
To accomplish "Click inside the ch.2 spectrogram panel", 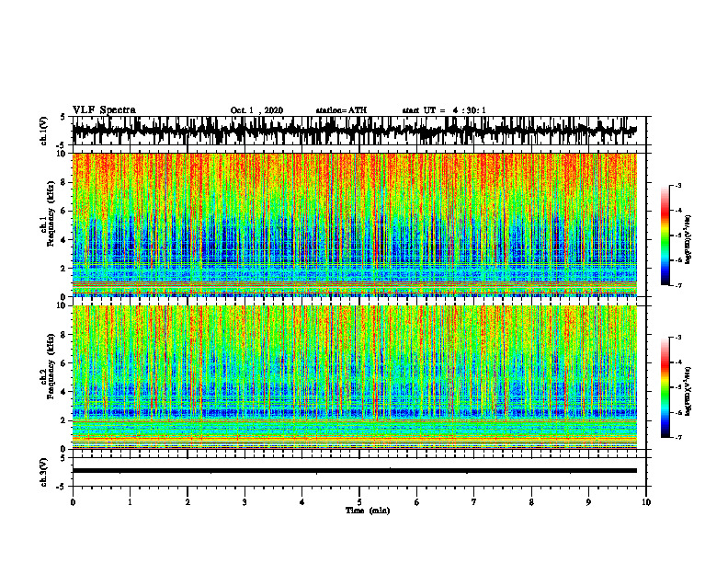I will click(x=354, y=377).
